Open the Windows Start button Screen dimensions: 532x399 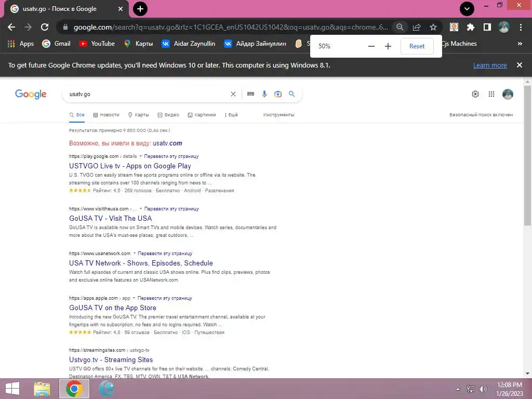coord(12,389)
